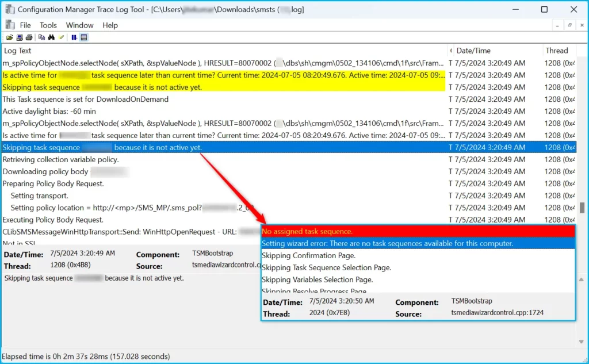
Task: Click the '2024 (0x7E8)' thread value
Action: 329,313
